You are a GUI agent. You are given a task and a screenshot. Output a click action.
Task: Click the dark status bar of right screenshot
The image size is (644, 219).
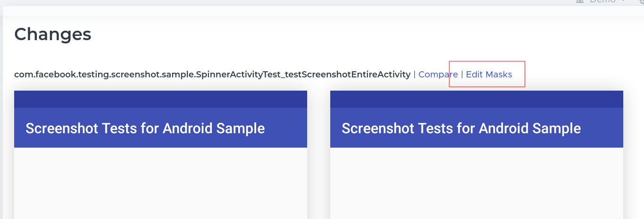(477, 99)
